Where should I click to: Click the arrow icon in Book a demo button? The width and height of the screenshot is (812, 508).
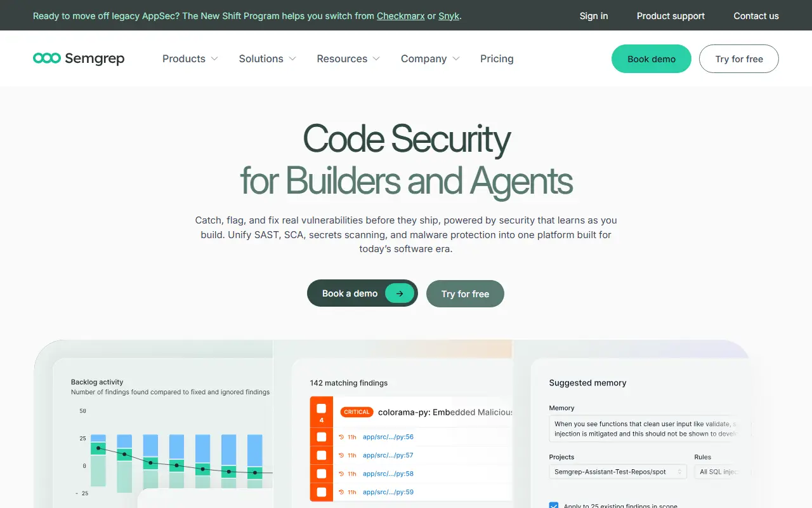coord(400,293)
